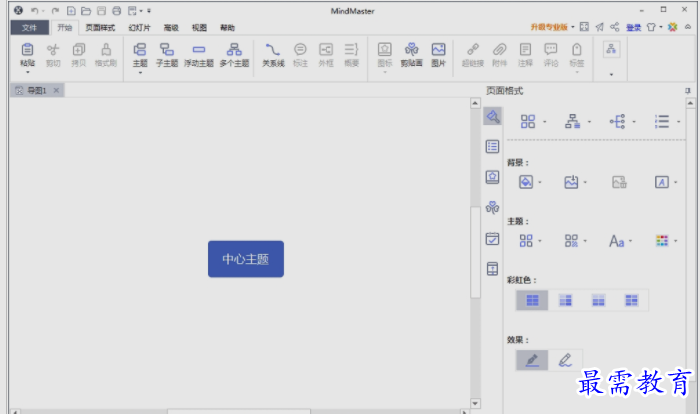The image size is (700, 414).
Task: Open the task calendar sidebar icon
Action: 492,238
